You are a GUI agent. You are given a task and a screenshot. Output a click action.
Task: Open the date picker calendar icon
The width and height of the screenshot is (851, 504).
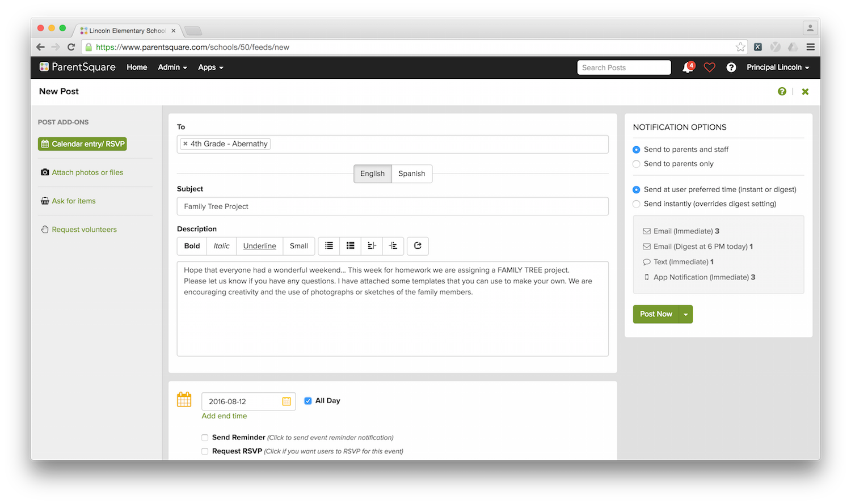pyautogui.click(x=287, y=401)
